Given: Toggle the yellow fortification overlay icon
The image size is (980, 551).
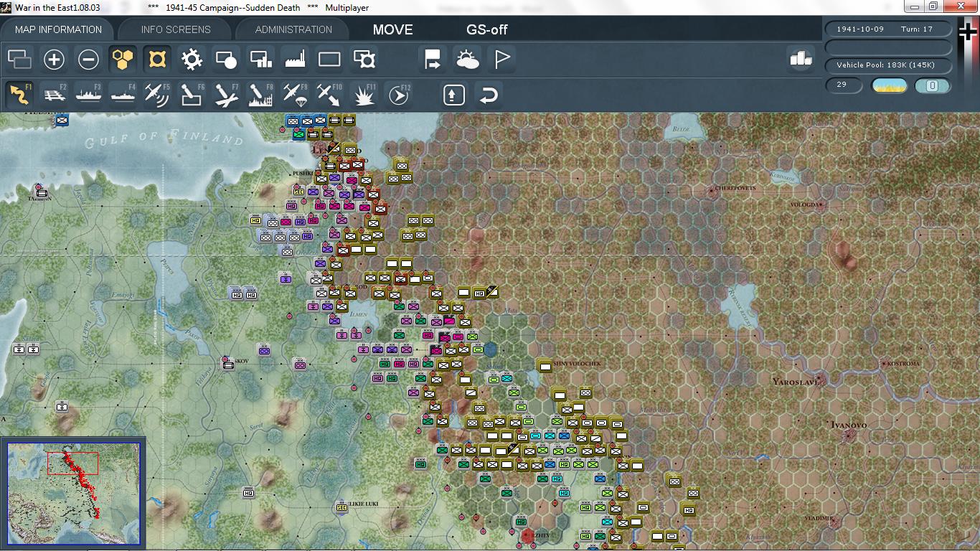Looking at the screenshot, I should [157, 60].
